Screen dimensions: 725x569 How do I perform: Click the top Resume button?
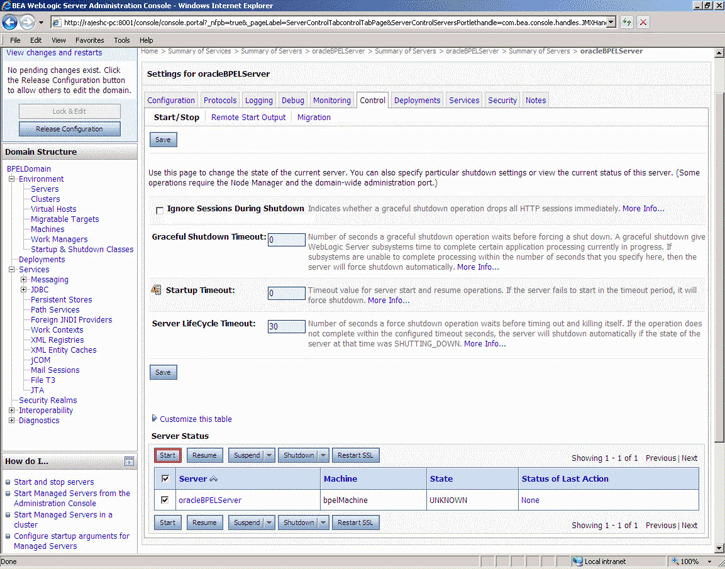(x=204, y=455)
